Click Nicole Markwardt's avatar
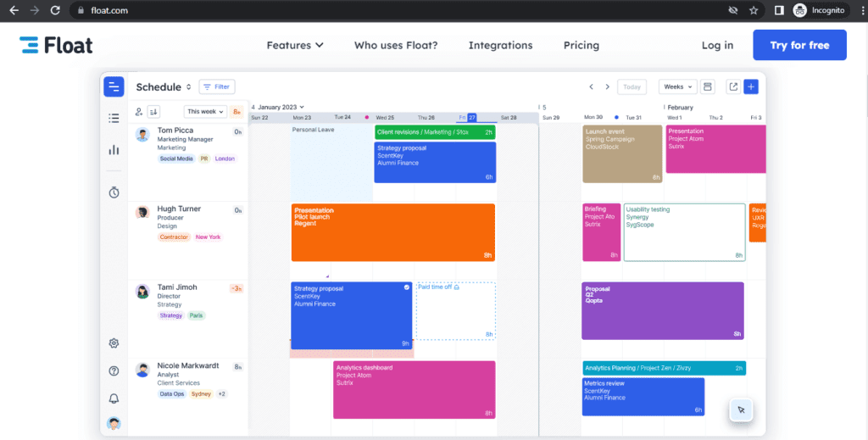 (x=142, y=370)
